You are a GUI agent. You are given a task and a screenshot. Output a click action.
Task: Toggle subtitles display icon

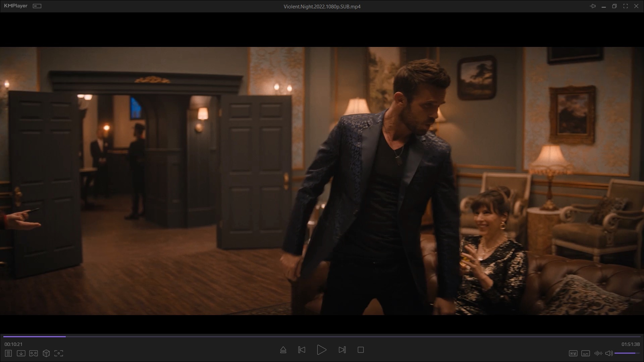[x=585, y=353]
